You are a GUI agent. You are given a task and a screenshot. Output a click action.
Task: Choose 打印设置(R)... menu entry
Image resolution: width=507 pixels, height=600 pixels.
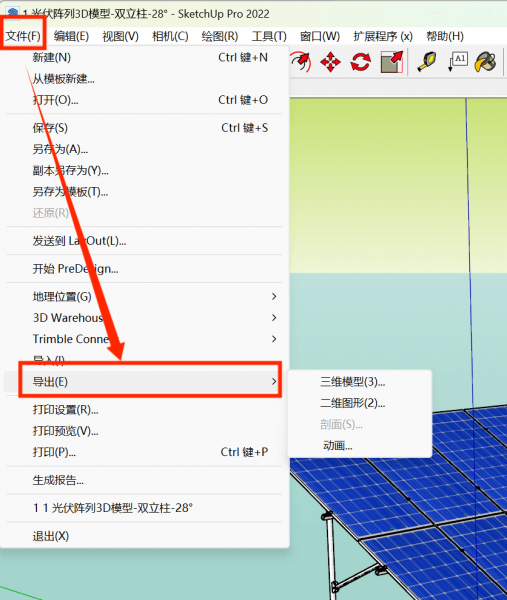coord(144,410)
